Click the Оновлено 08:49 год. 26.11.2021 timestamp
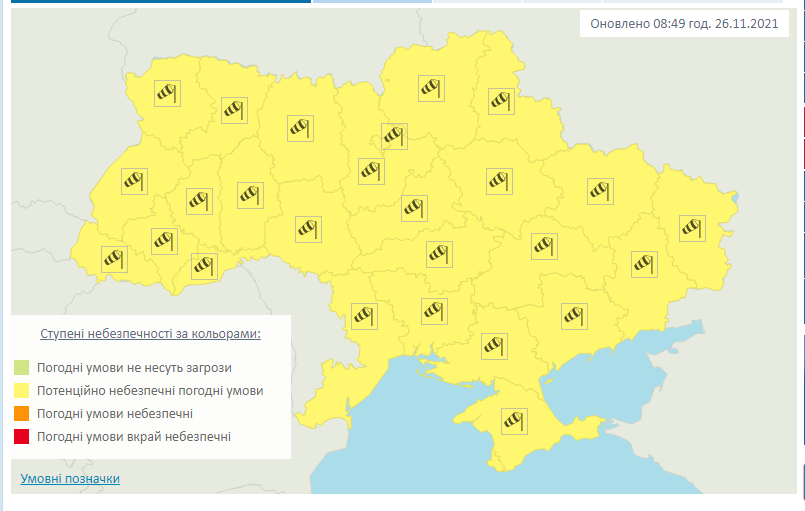805x511 pixels. click(684, 24)
